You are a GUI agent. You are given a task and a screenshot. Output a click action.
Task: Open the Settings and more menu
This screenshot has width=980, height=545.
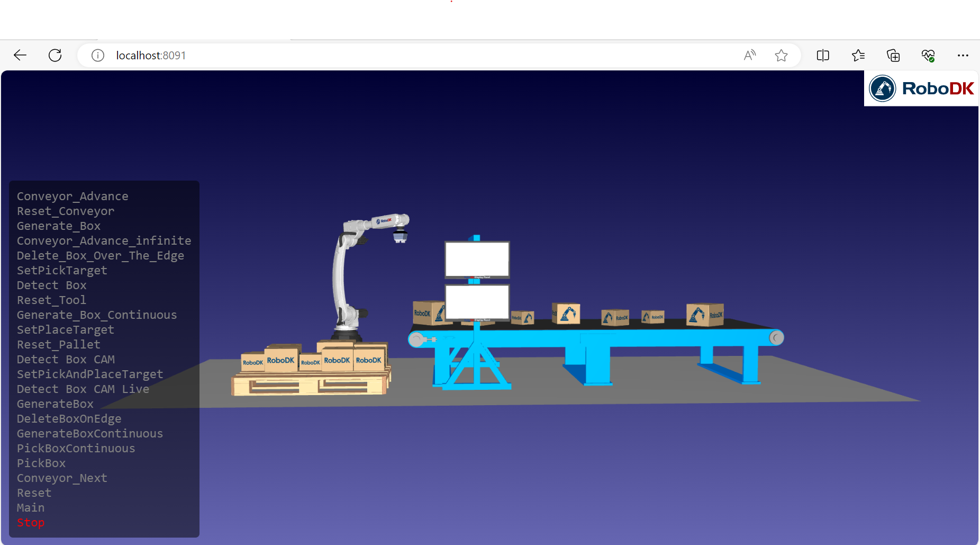[963, 55]
